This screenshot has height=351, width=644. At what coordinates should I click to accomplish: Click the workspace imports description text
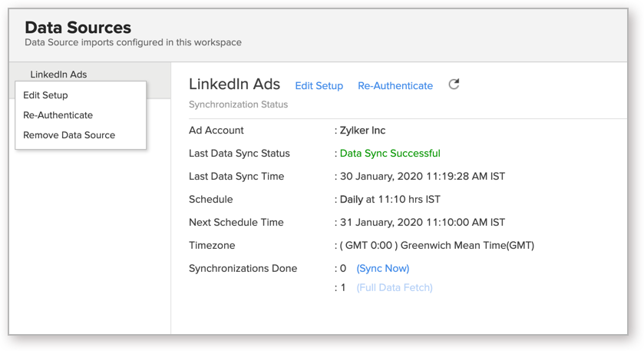coord(133,42)
